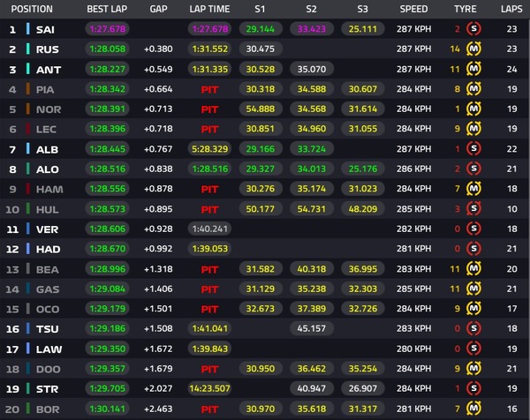
Task: Select driver name LAW in position 17
Action: click(x=49, y=349)
